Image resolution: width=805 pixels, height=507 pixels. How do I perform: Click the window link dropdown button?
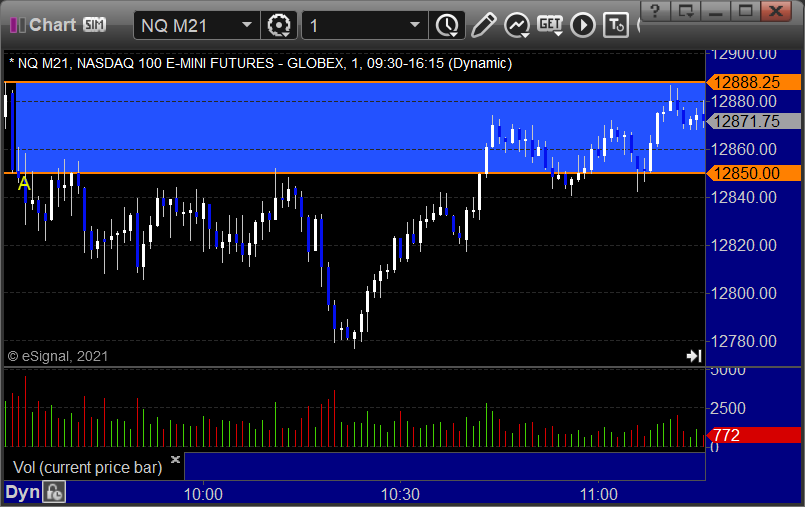(x=686, y=10)
